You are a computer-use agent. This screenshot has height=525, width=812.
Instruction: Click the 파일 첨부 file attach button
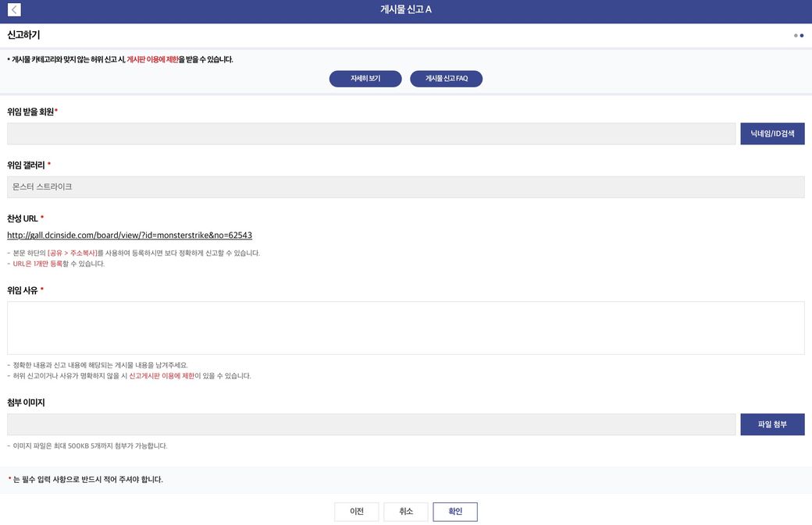(772, 424)
